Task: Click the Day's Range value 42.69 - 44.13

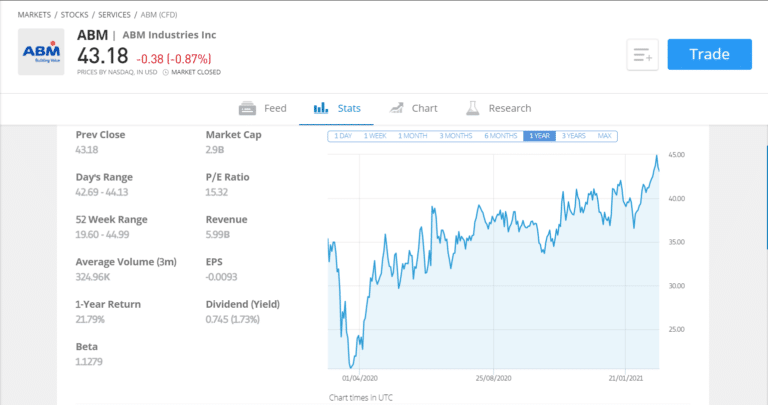Action: point(102,192)
